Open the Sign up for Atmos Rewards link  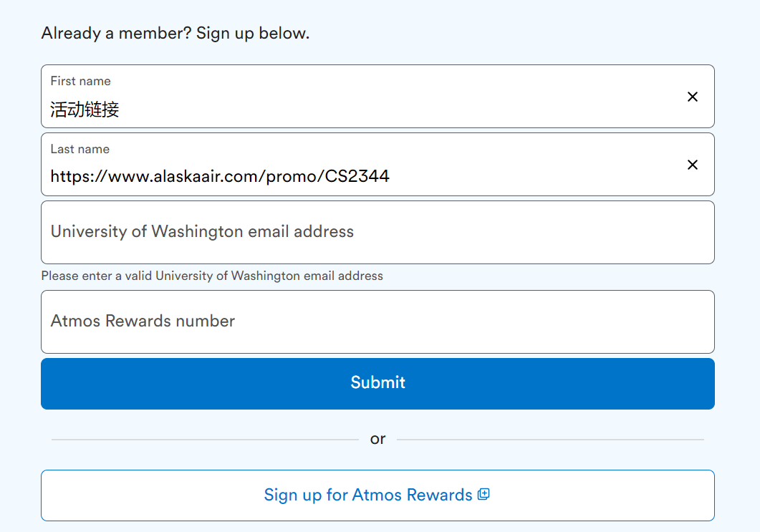[x=367, y=495]
